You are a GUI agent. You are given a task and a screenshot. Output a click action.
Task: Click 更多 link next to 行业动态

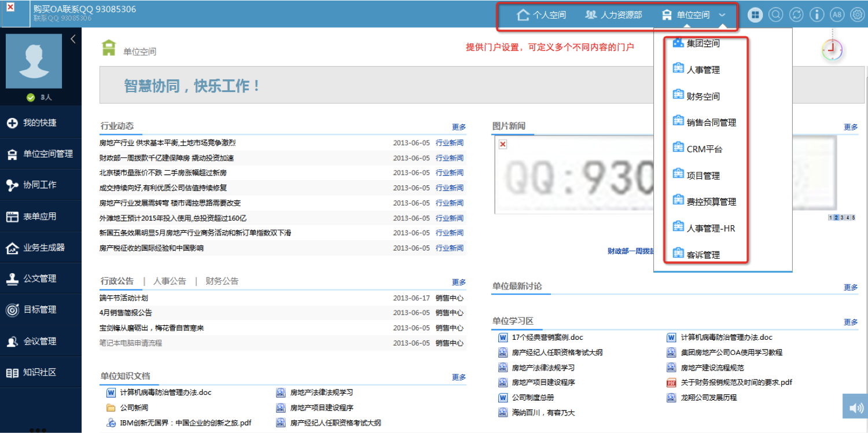point(459,127)
